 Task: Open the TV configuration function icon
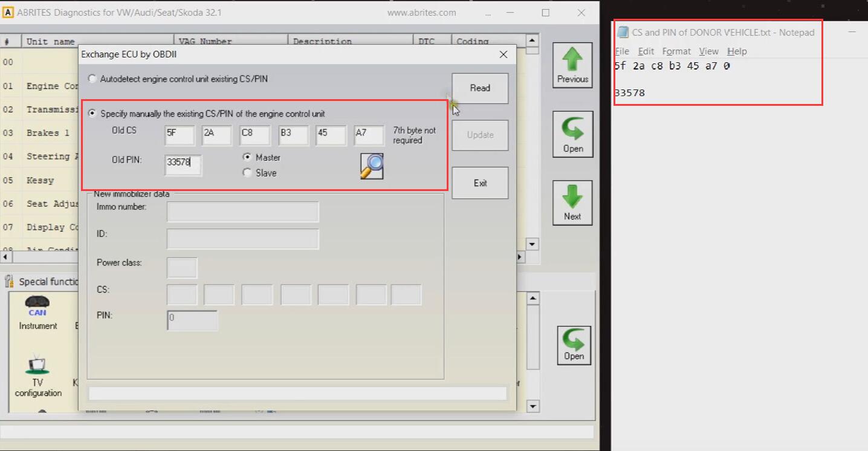(37, 374)
